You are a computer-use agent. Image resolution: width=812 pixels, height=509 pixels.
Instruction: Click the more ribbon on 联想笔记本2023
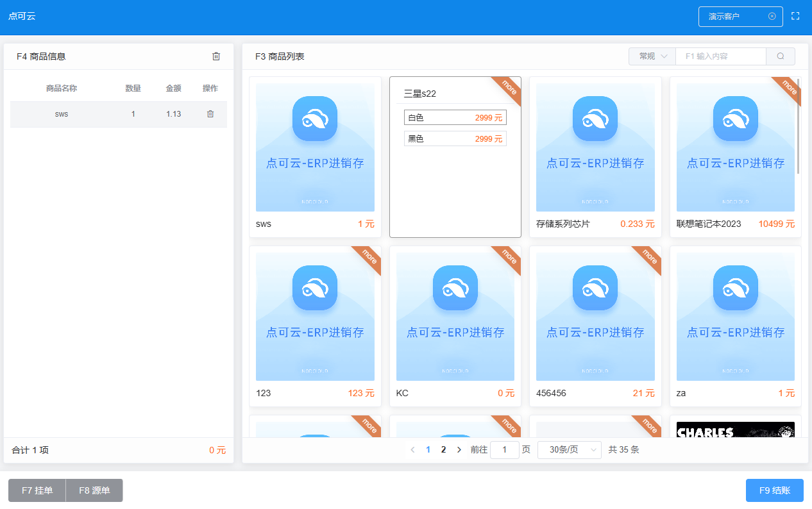(788, 88)
